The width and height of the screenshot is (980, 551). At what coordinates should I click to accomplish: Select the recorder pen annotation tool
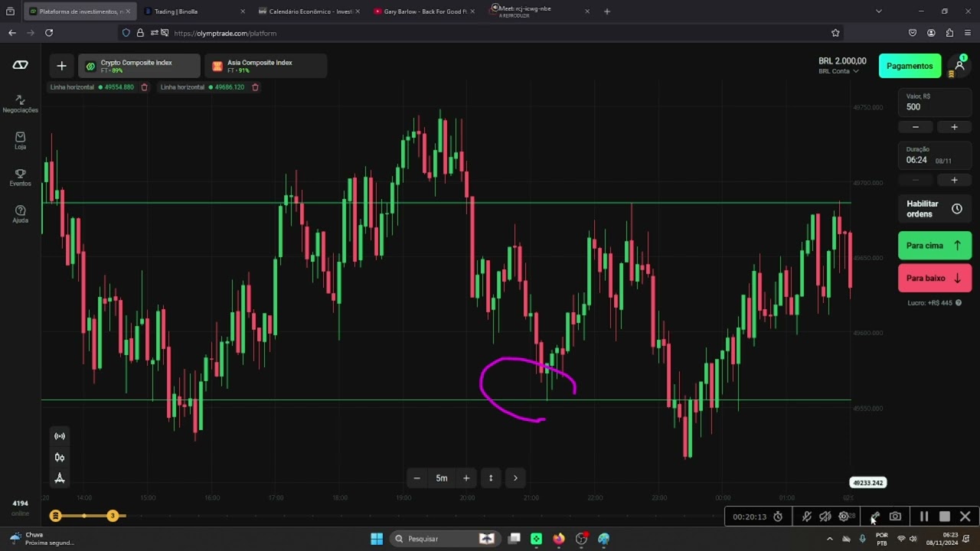click(875, 517)
